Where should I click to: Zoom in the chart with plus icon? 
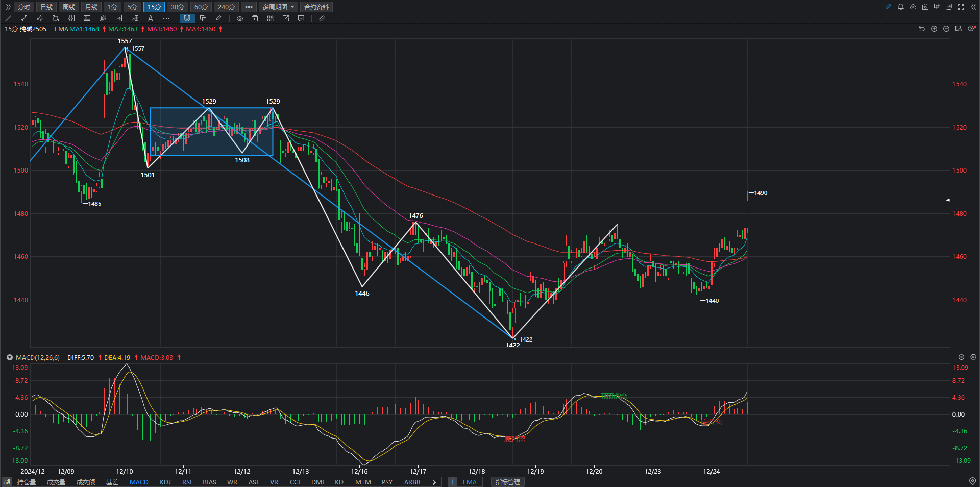934,29
